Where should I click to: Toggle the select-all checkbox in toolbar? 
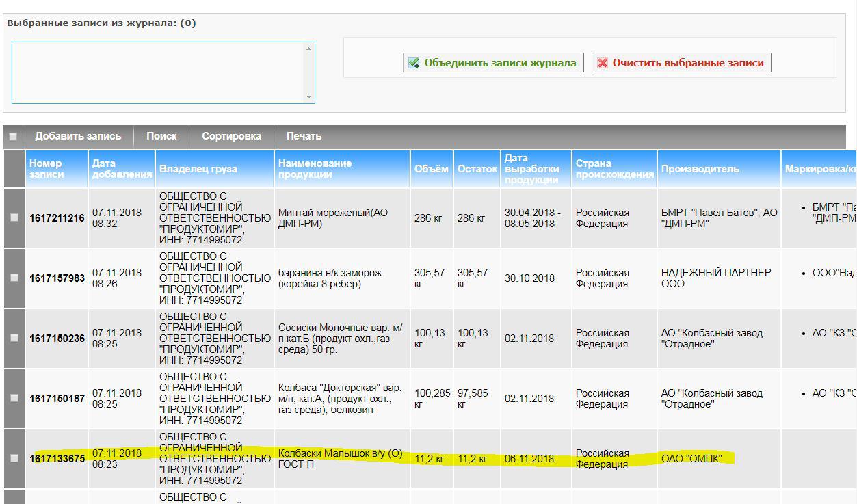(13, 136)
